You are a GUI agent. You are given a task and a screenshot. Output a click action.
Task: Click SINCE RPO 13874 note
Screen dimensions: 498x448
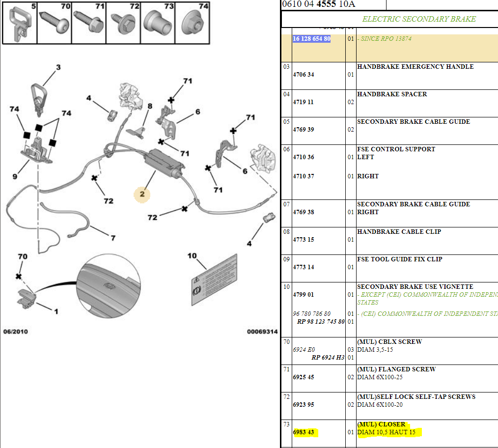(384, 39)
